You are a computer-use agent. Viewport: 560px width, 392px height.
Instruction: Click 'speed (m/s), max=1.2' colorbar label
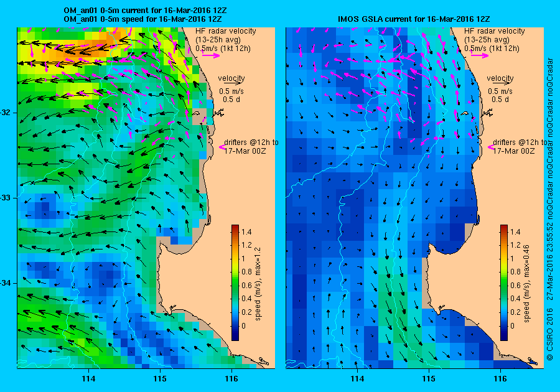pos(258,284)
